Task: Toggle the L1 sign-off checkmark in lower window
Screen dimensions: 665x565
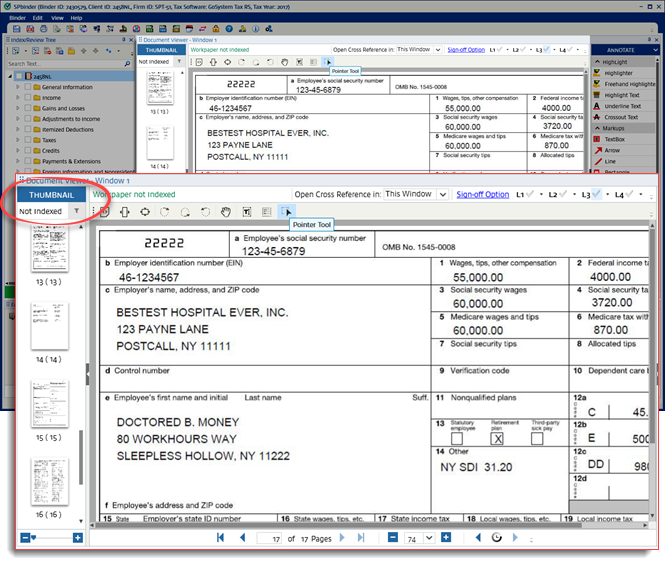Action: 532,194
